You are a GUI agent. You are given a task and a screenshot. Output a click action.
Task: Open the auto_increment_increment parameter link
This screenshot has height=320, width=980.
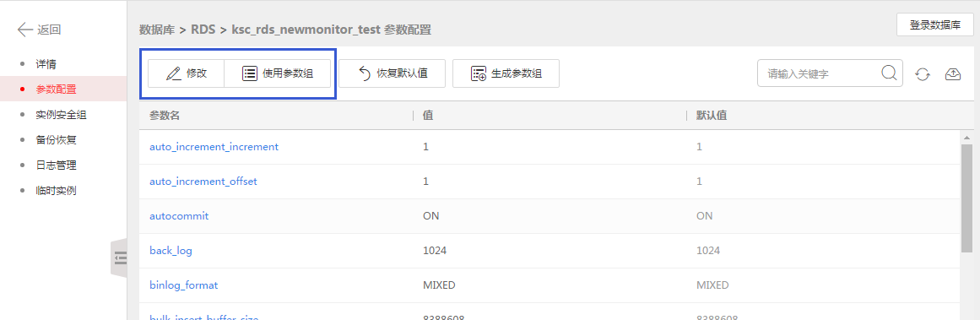click(214, 147)
